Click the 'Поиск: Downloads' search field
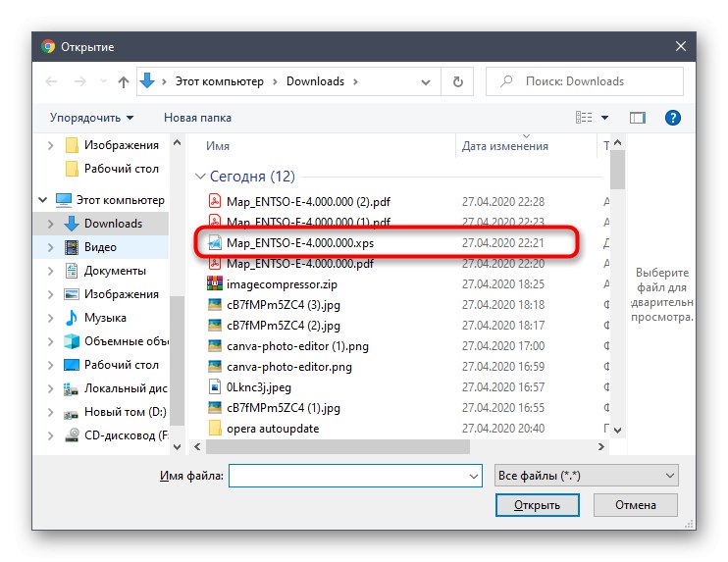Viewport: 728px width, 562px height. click(585, 81)
